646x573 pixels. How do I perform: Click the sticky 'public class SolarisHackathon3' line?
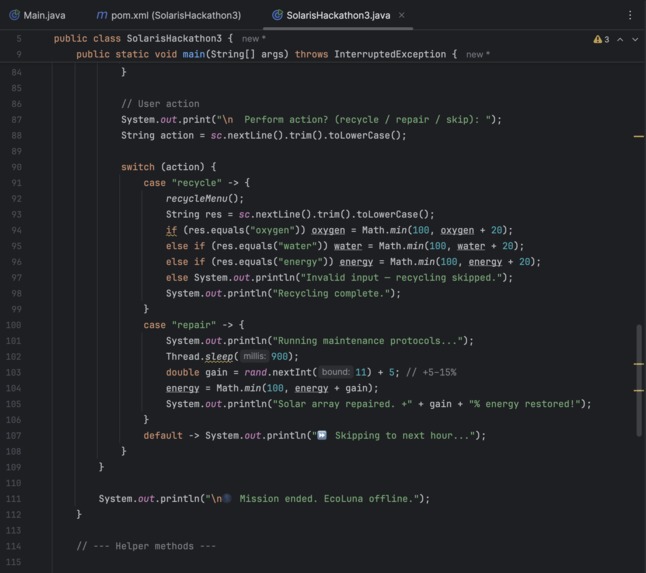point(143,39)
